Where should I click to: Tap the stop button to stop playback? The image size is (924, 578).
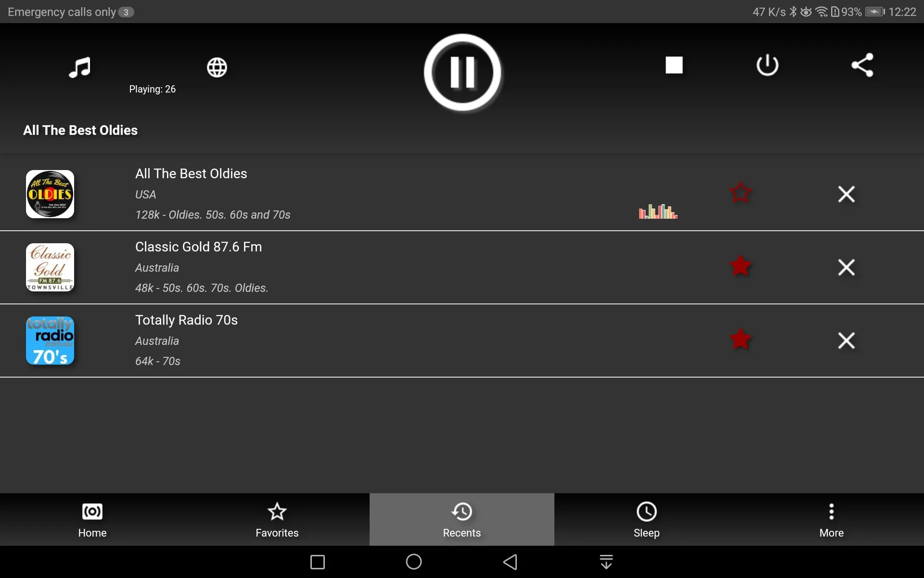coord(674,65)
